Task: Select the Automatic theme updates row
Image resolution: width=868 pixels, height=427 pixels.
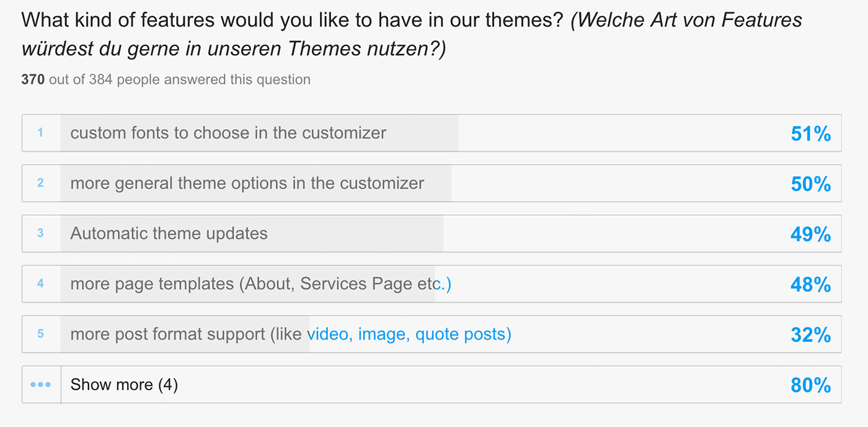Action: tap(432, 233)
